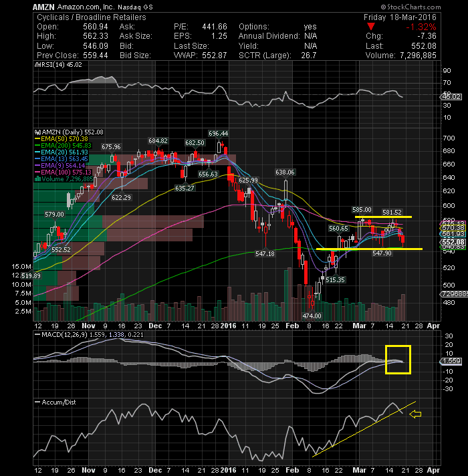Click the -1.32% percent change
The image size is (468, 476).
[421, 27]
